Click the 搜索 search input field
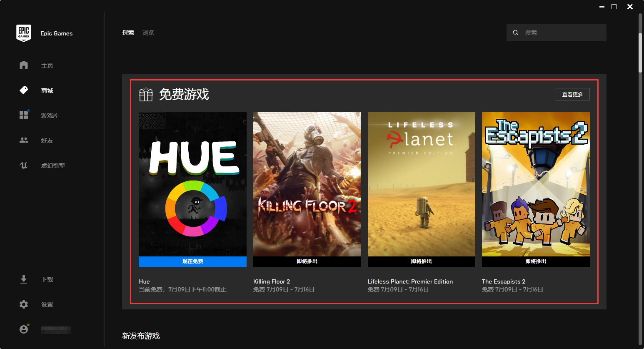This screenshot has width=644, height=349. coord(556,33)
